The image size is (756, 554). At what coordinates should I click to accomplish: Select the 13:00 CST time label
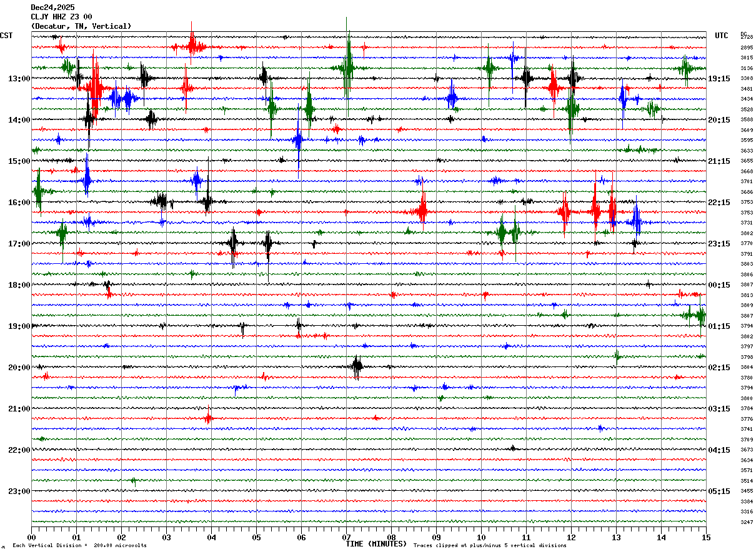coord(19,79)
